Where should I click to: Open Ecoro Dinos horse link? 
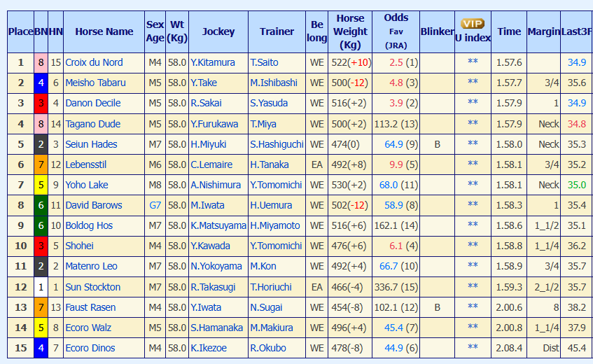click(x=90, y=348)
